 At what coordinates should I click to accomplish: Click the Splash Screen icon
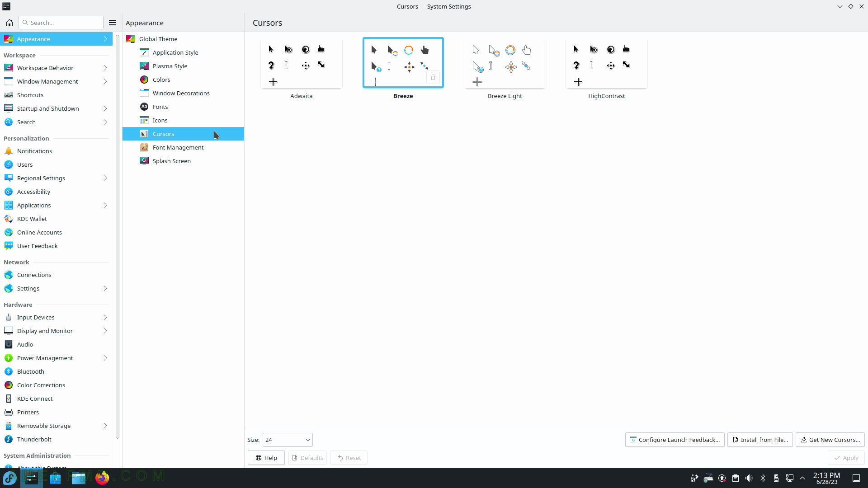[x=144, y=161]
